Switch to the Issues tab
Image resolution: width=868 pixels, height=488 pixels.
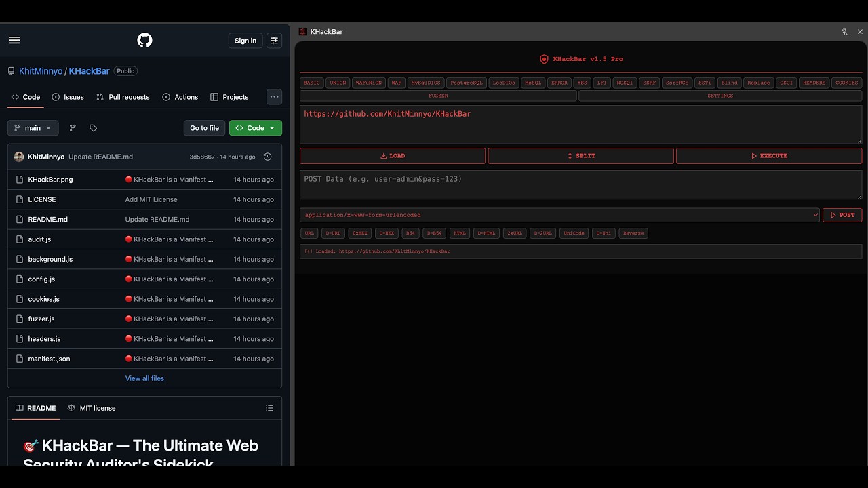click(68, 97)
